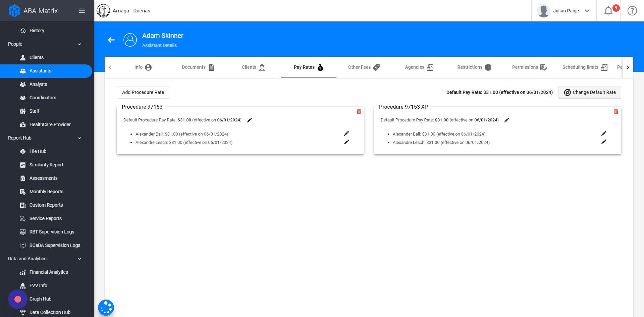Click the red record button
Viewport: 644px width, 317px height.
(x=18, y=299)
